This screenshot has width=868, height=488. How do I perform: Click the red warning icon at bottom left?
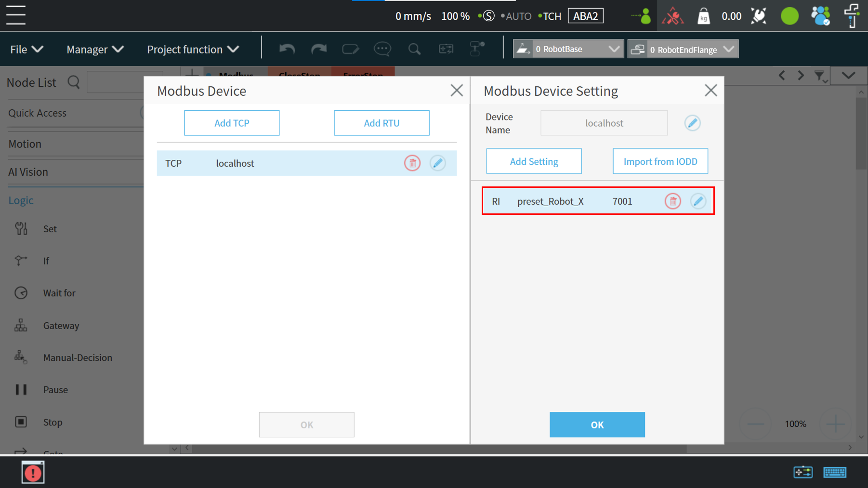click(33, 472)
